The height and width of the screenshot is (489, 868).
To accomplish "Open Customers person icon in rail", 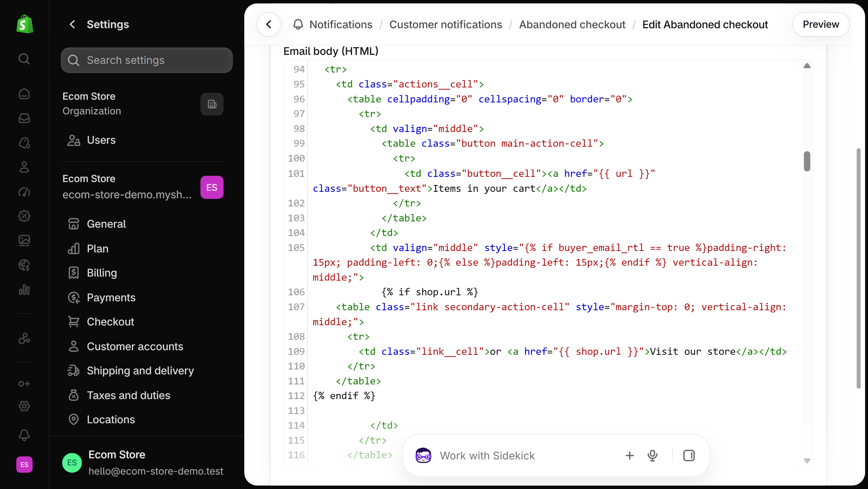I will click(24, 167).
